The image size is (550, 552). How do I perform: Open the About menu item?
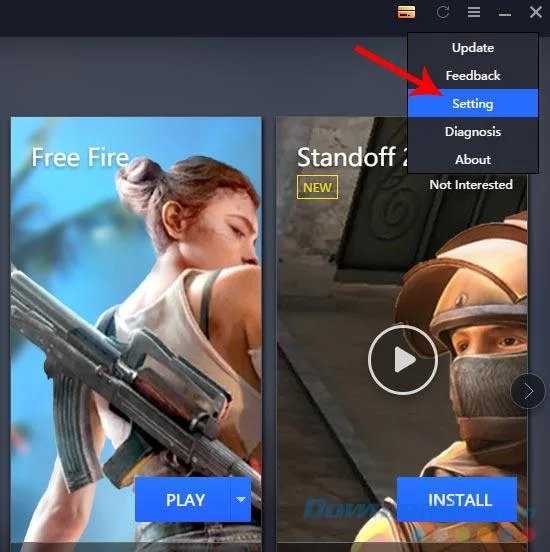473,159
